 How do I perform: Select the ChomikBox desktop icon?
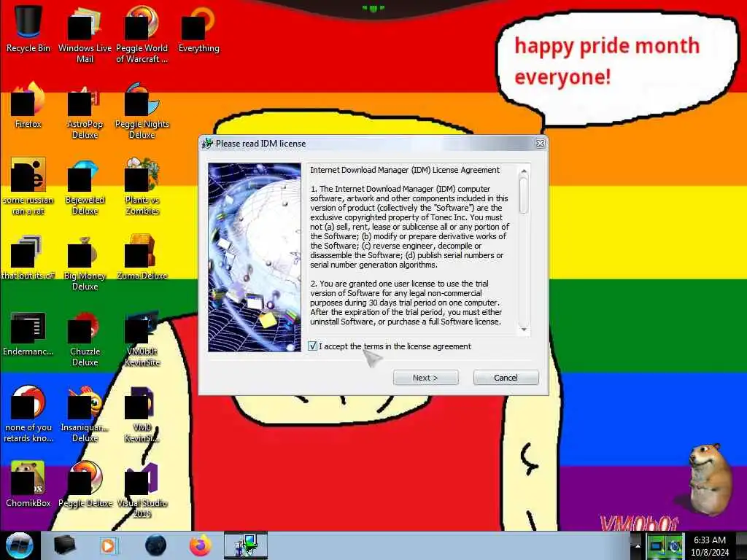tap(28, 483)
